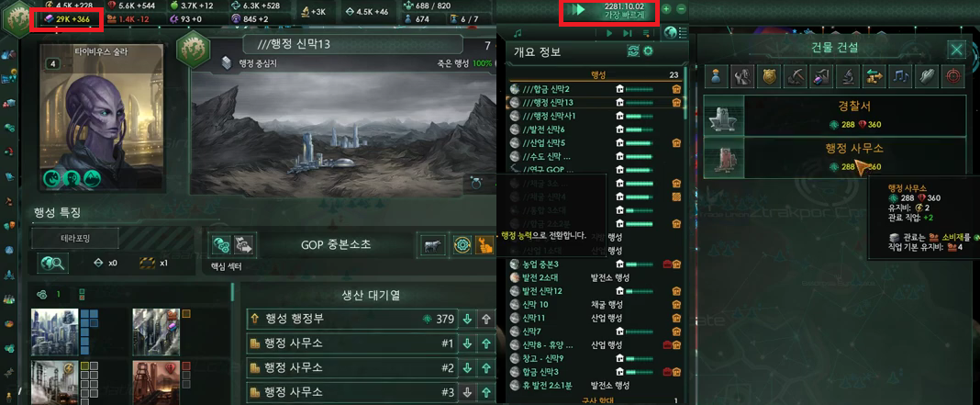Increase game speed with plus button
980x405 pixels.
(x=666, y=9)
